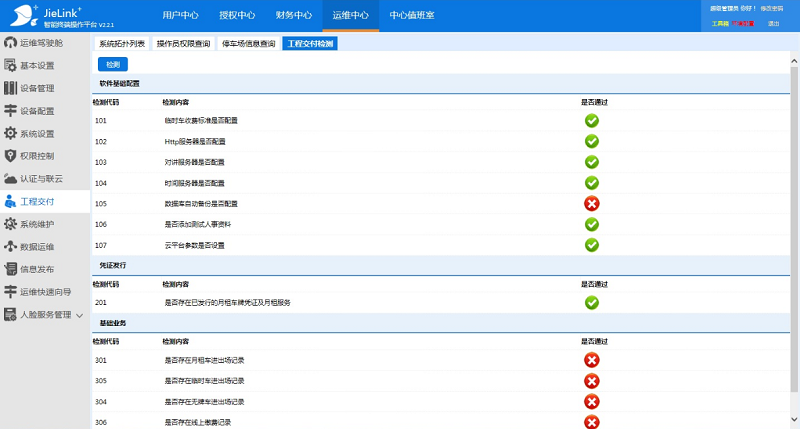The image size is (800, 429).
Task: Click 修改密码 link at top right
Action: coord(772,8)
